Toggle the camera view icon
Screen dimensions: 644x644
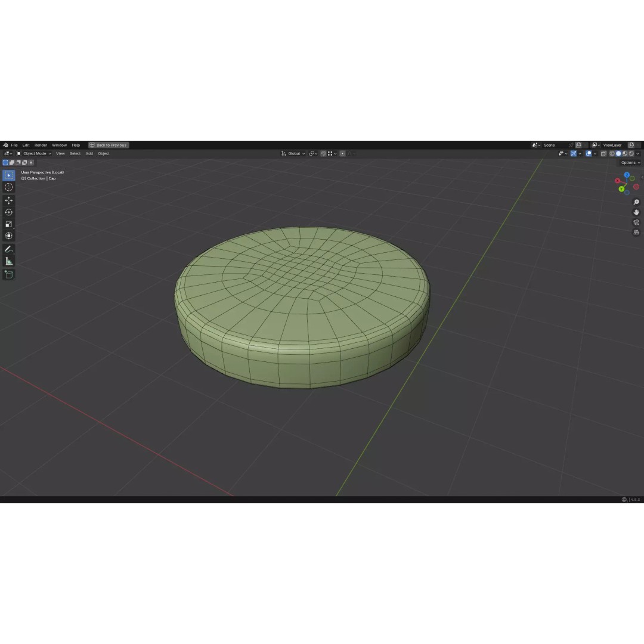pos(636,222)
